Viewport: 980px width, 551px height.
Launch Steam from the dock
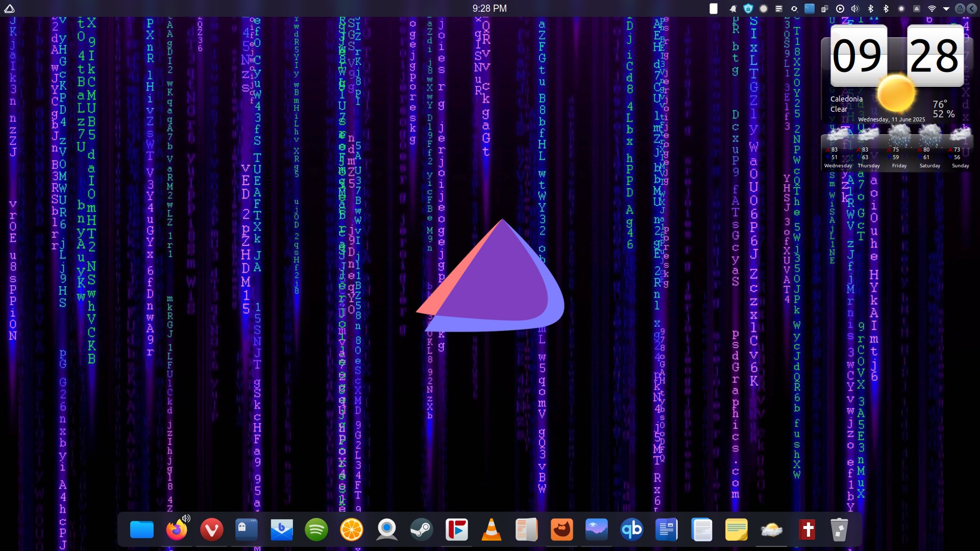[422, 530]
